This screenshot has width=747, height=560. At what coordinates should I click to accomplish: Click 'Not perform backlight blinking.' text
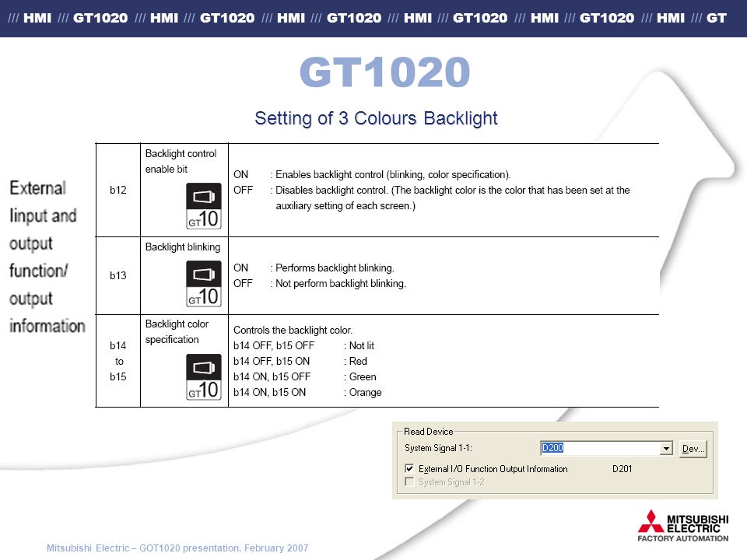(341, 284)
